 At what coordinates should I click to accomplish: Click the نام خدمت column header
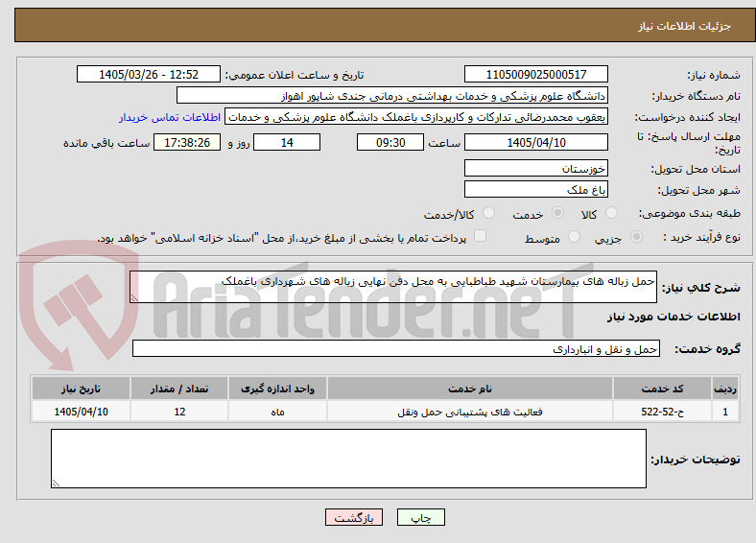pos(469,389)
